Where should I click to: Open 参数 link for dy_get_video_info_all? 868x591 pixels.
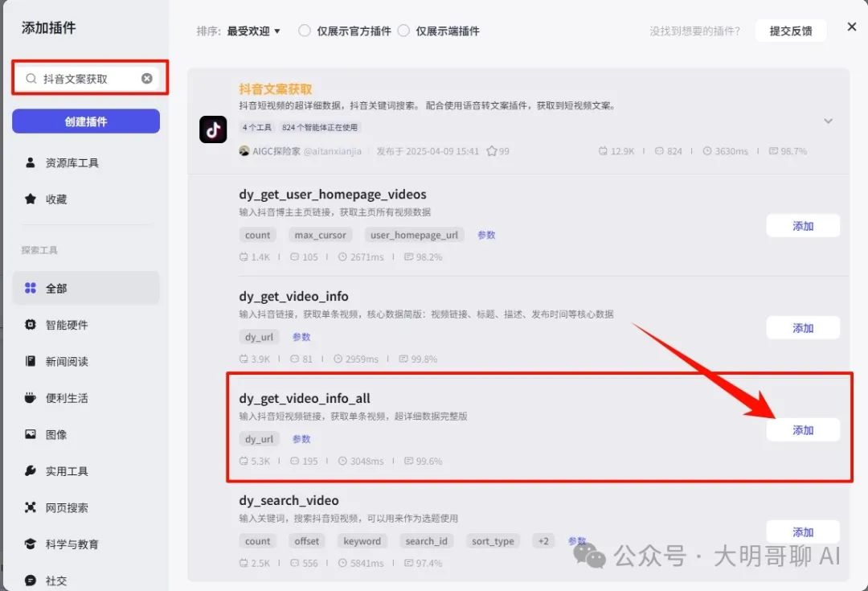coord(301,439)
